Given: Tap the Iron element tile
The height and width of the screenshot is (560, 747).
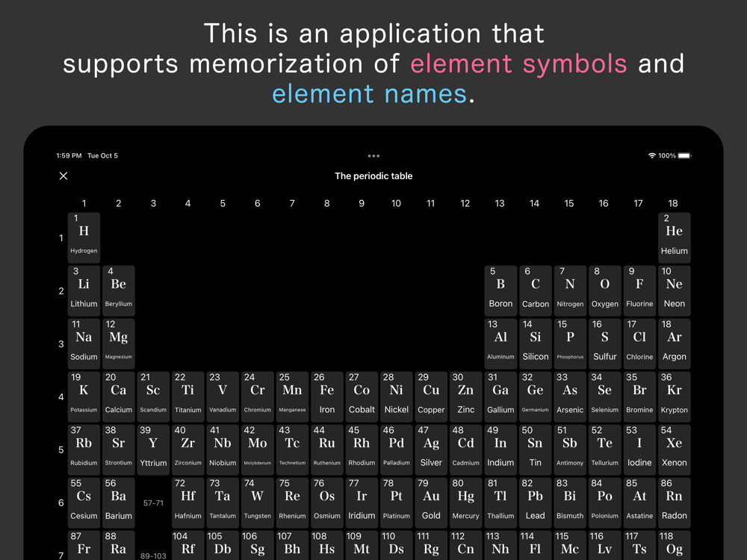Looking at the screenshot, I should tap(327, 397).
